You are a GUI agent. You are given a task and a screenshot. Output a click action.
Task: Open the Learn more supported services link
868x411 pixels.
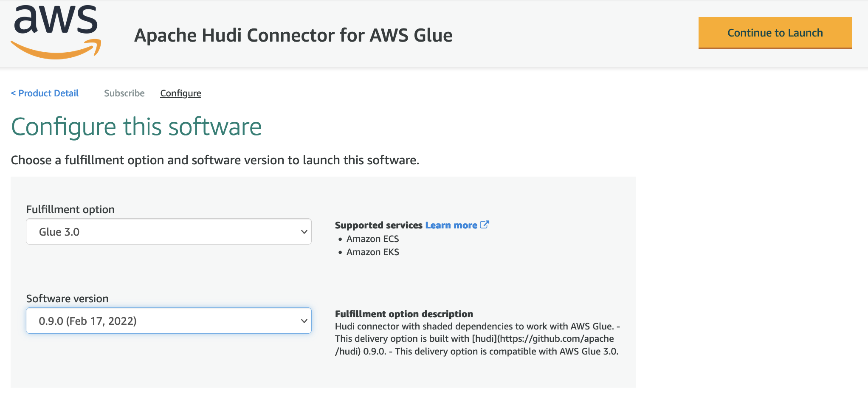(x=451, y=225)
